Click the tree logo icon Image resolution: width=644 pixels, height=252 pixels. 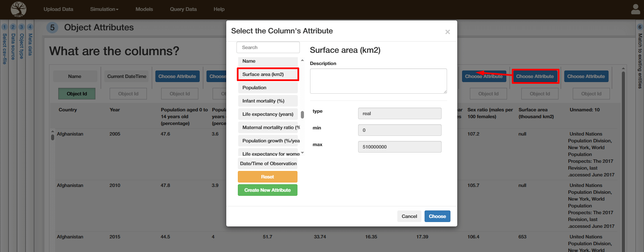18,9
